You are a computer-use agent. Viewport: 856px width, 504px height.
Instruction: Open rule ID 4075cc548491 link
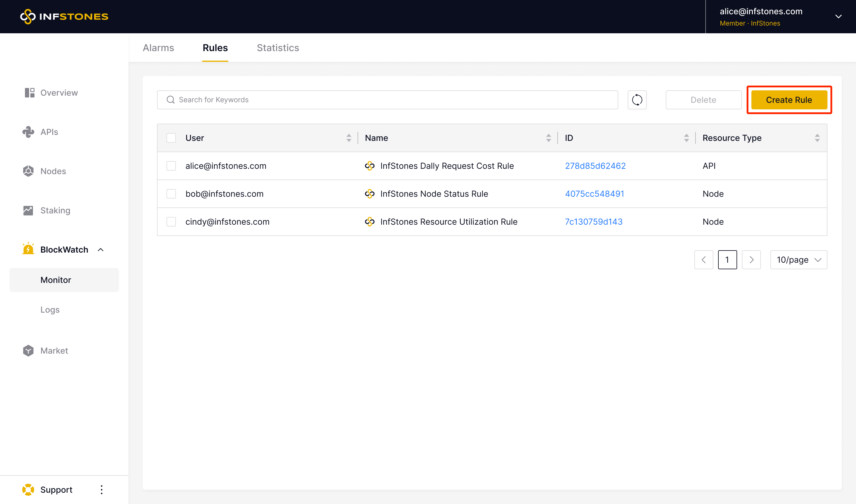(x=594, y=193)
